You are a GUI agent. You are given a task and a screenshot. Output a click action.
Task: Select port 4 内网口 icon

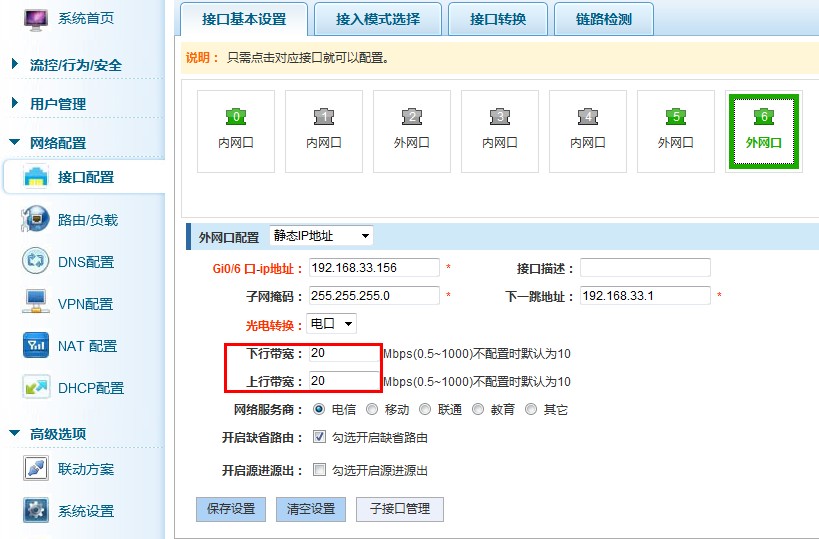click(588, 116)
